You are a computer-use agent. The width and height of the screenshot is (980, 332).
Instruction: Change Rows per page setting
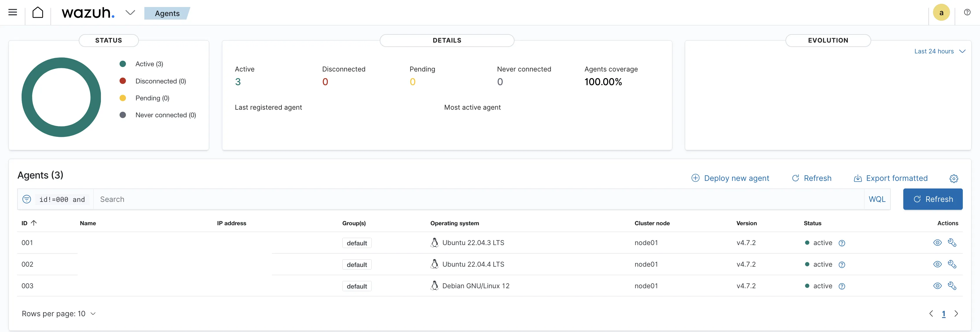click(x=59, y=314)
